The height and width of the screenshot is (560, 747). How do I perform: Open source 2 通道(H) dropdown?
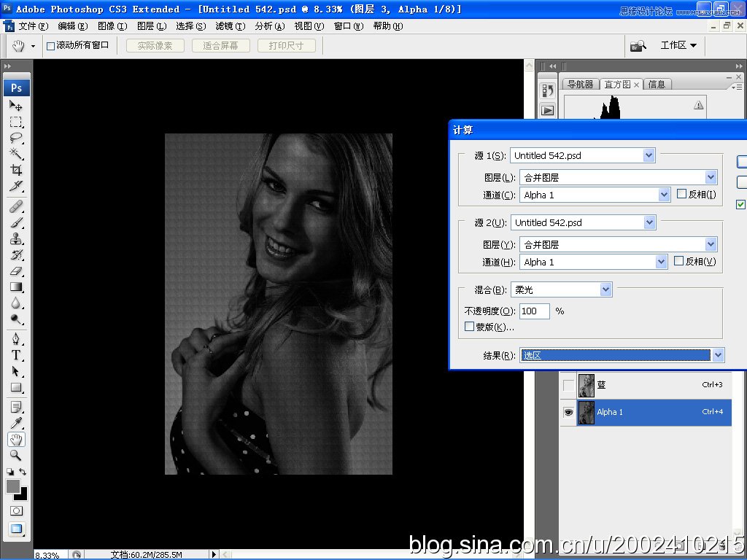tap(661, 262)
